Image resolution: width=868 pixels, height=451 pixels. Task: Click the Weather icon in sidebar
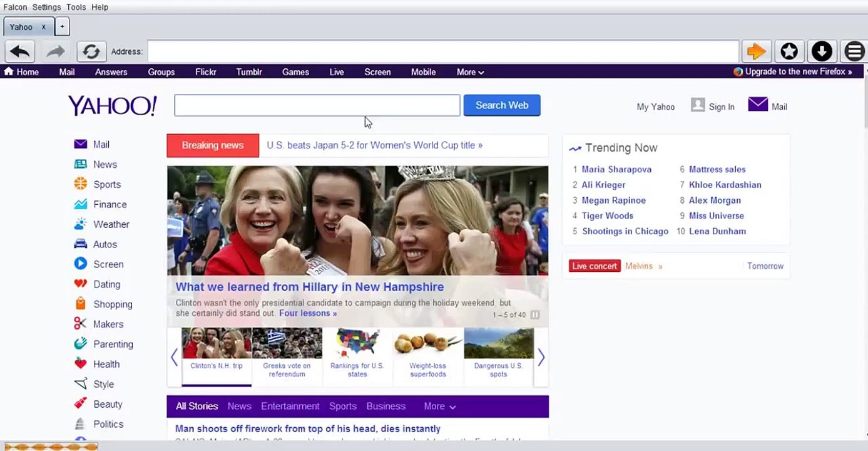coord(80,224)
